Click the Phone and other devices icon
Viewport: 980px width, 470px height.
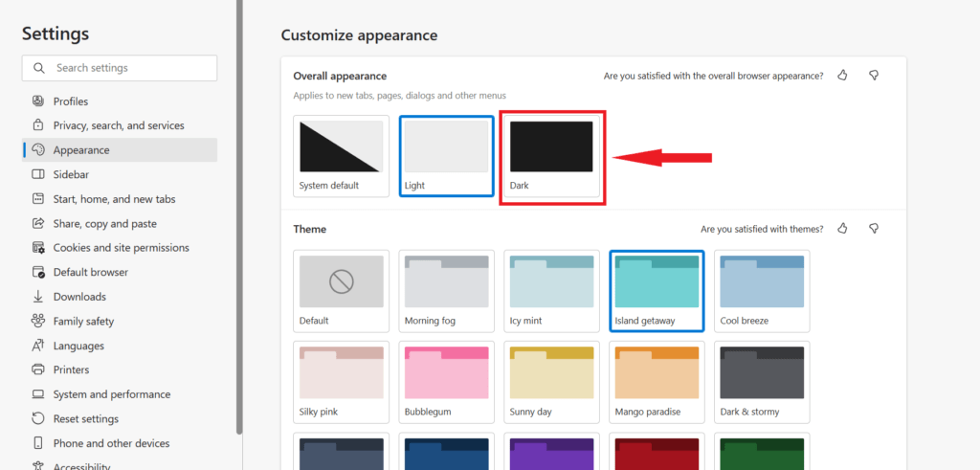tap(38, 443)
